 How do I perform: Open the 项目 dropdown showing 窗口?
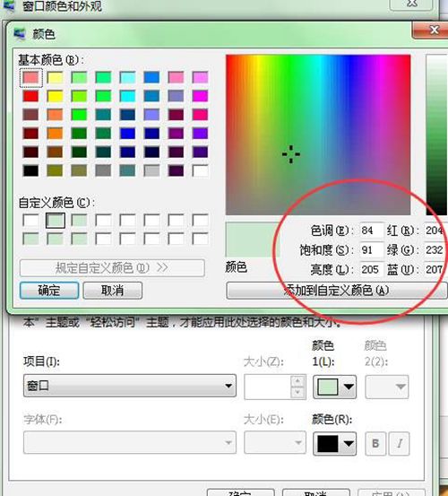pyautogui.click(x=130, y=386)
